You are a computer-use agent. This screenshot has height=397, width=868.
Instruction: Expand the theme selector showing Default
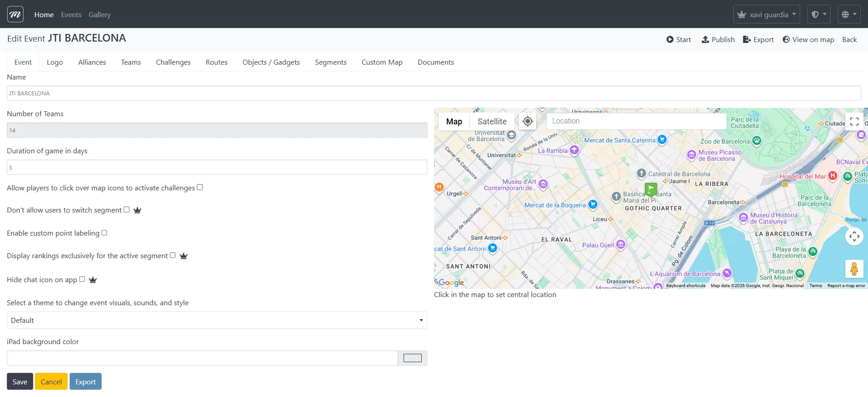217,320
